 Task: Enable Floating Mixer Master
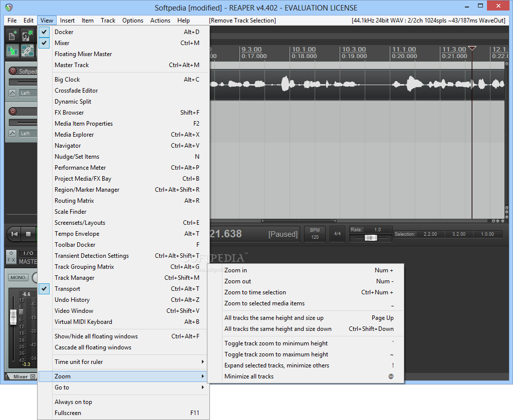click(x=124, y=54)
